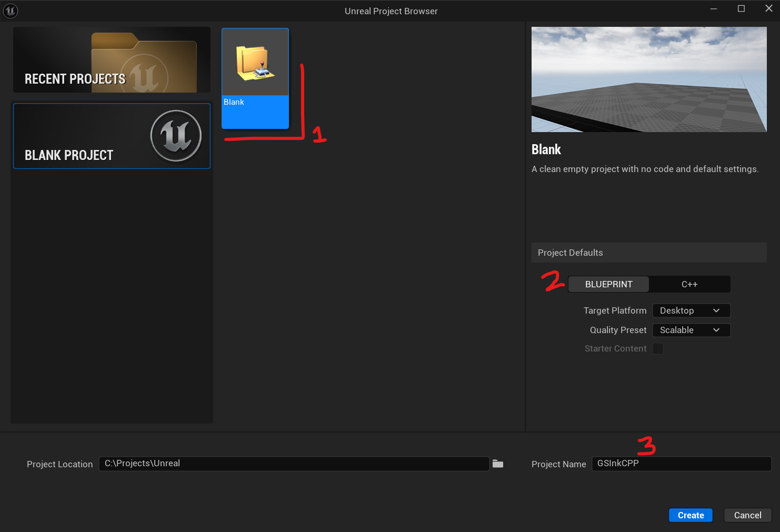780x532 pixels.
Task: Click the 'Target Platform' label
Action: 615,310
